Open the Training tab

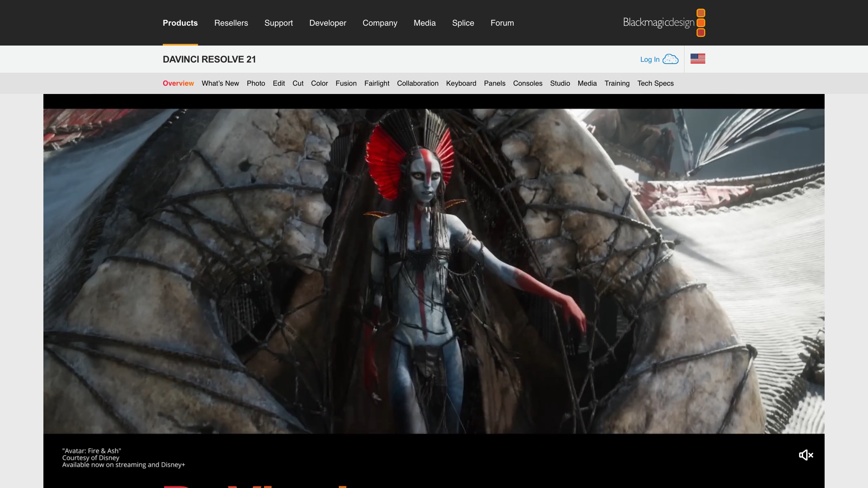[617, 83]
